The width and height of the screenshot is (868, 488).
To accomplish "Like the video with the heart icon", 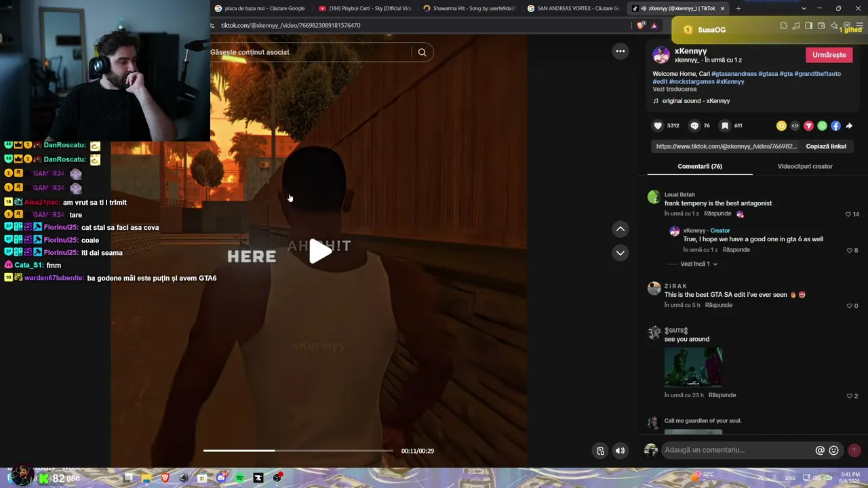I will (658, 125).
